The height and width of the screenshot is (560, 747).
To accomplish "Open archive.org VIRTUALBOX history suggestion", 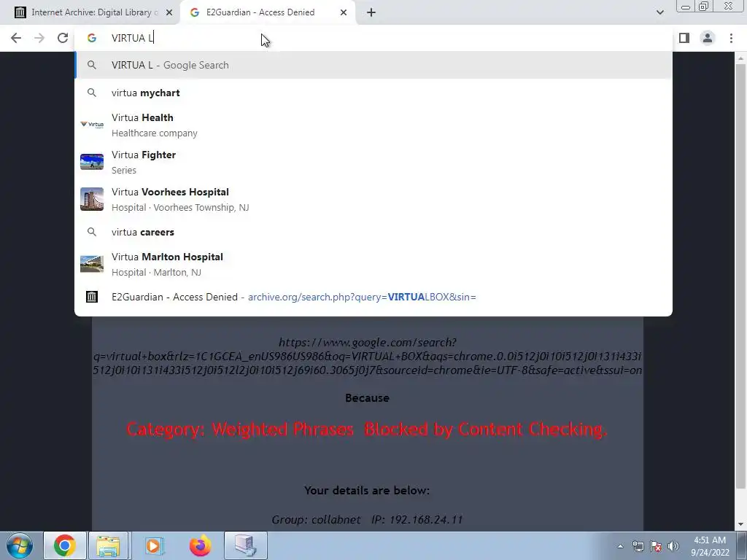I will 373,297.
